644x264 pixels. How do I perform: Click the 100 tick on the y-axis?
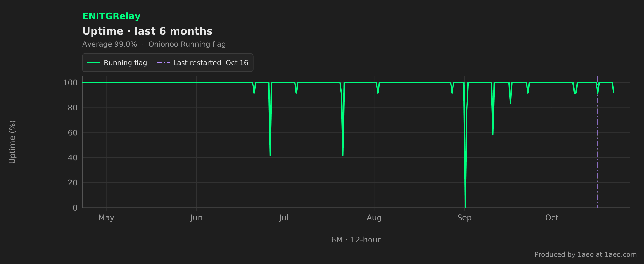click(70, 83)
